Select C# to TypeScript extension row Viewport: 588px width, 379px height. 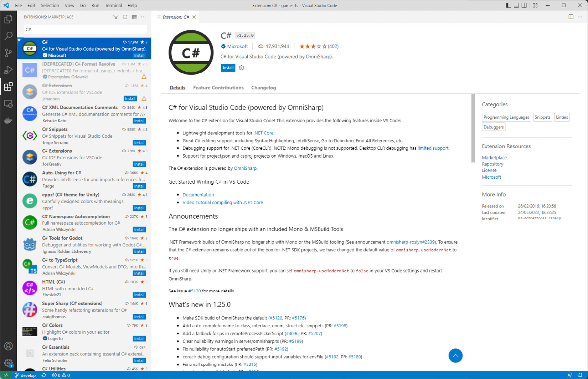(x=84, y=267)
